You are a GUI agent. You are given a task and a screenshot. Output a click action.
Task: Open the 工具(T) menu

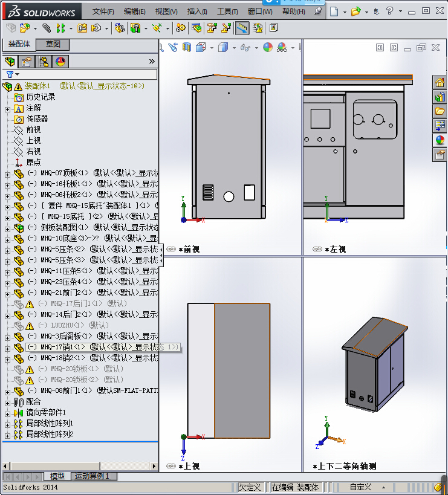coord(227,11)
